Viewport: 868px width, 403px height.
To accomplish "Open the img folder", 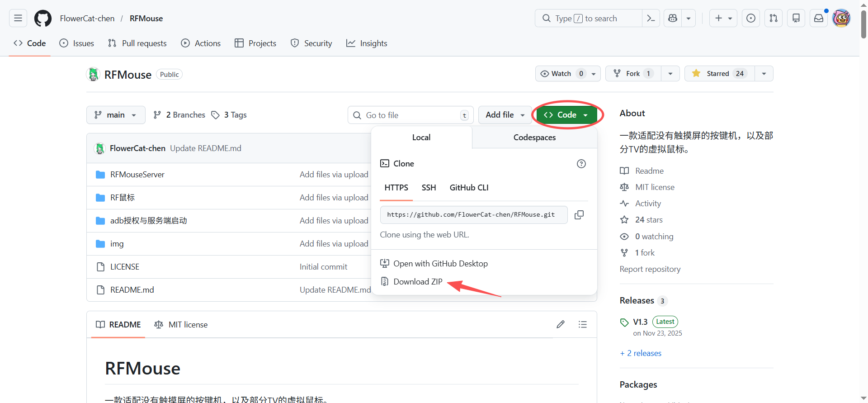I will (x=117, y=244).
